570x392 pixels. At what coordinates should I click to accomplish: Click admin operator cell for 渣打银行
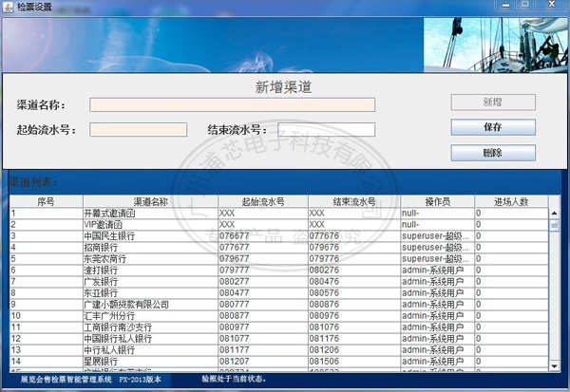(x=438, y=271)
